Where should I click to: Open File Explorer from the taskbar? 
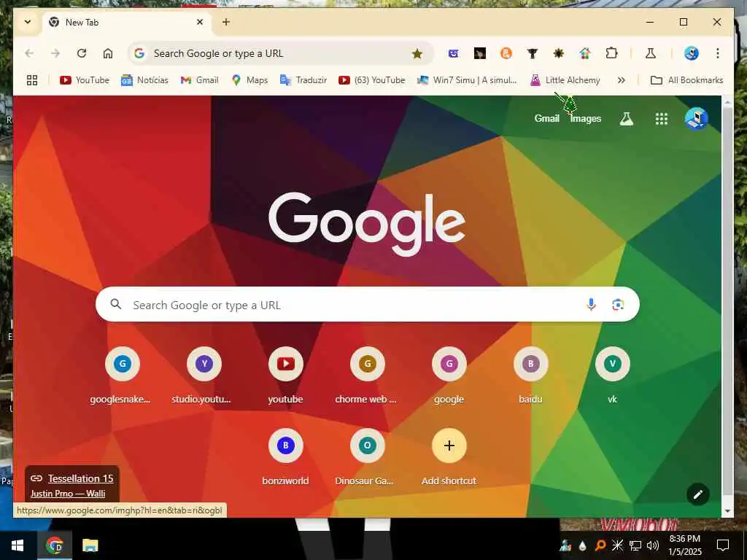(x=90, y=545)
